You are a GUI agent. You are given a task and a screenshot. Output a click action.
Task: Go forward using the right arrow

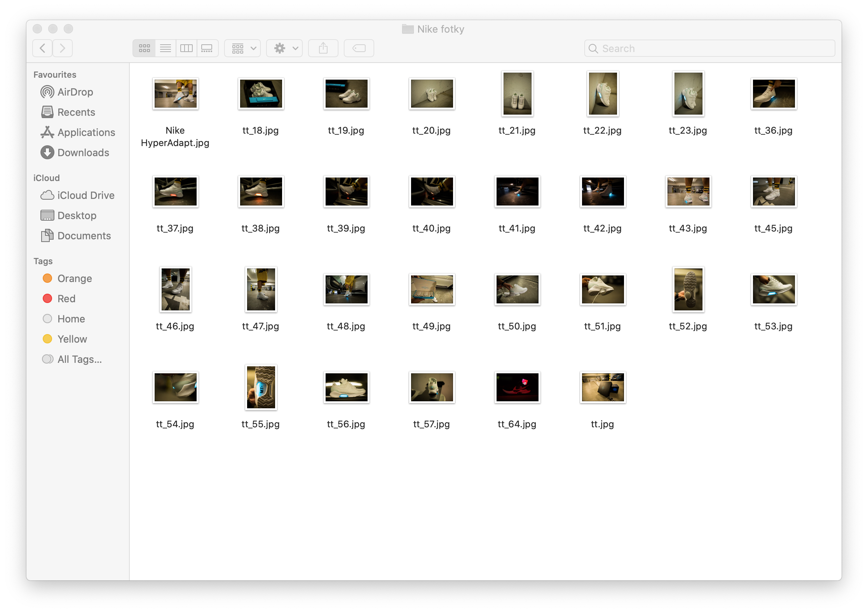pyautogui.click(x=63, y=48)
